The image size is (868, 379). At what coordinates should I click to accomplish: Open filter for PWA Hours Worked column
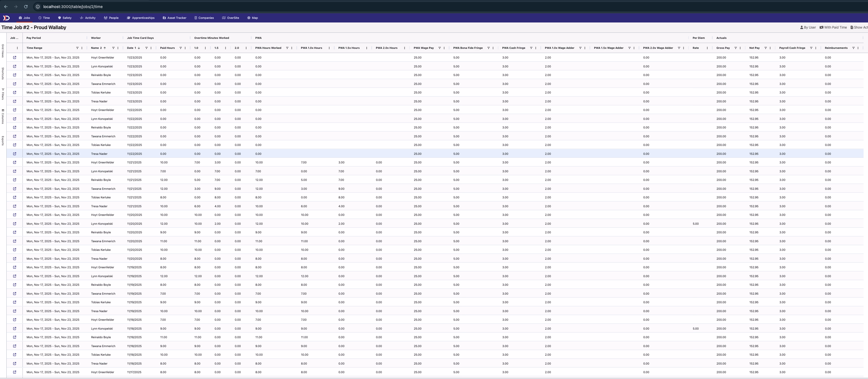287,48
